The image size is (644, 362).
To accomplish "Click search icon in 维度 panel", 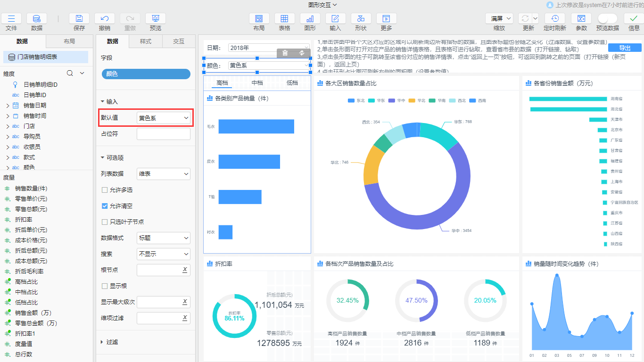I will pos(70,74).
